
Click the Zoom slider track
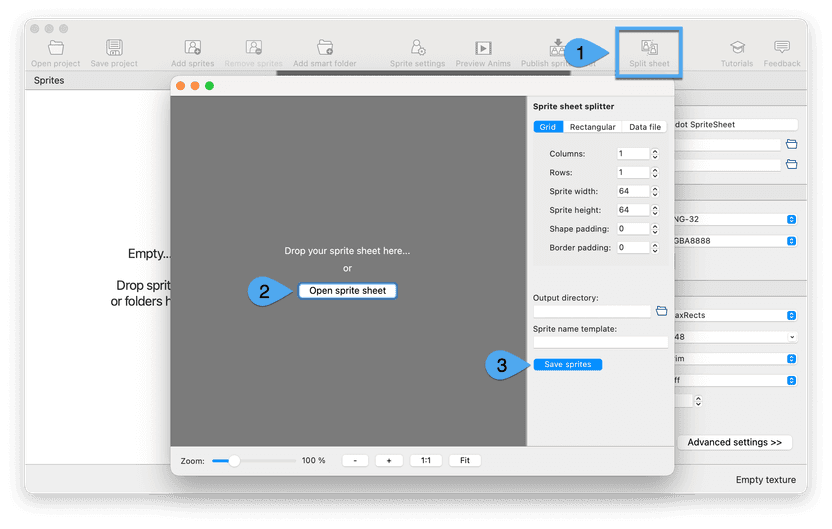[x=254, y=461]
